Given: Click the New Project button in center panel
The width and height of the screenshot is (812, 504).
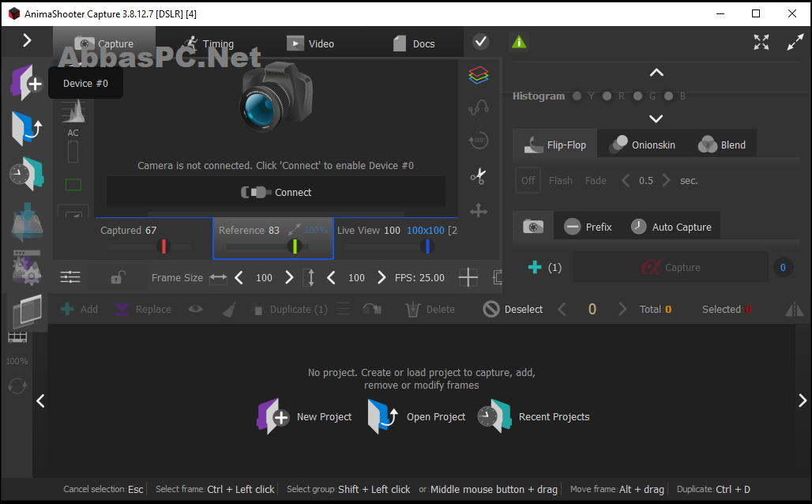Looking at the screenshot, I should (304, 416).
